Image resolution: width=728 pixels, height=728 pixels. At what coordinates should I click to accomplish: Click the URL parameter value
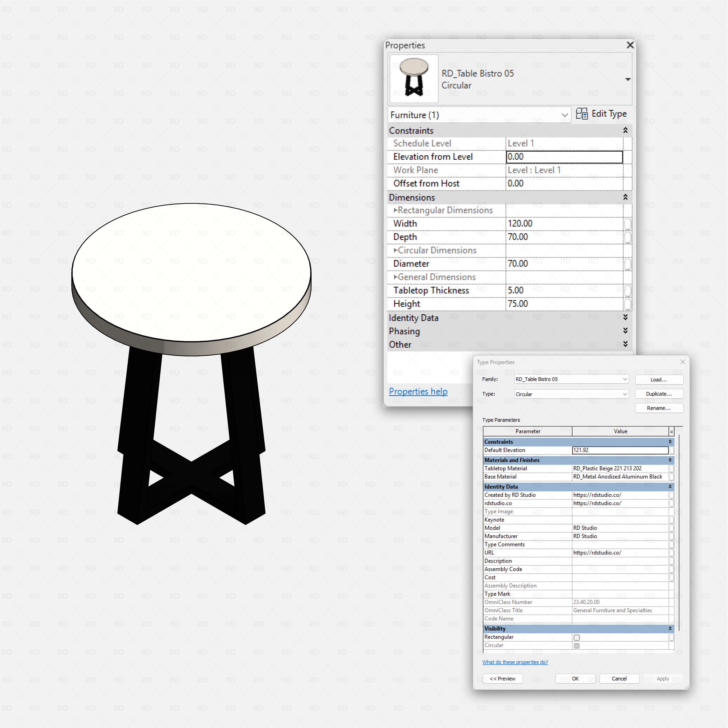click(620, 553)
